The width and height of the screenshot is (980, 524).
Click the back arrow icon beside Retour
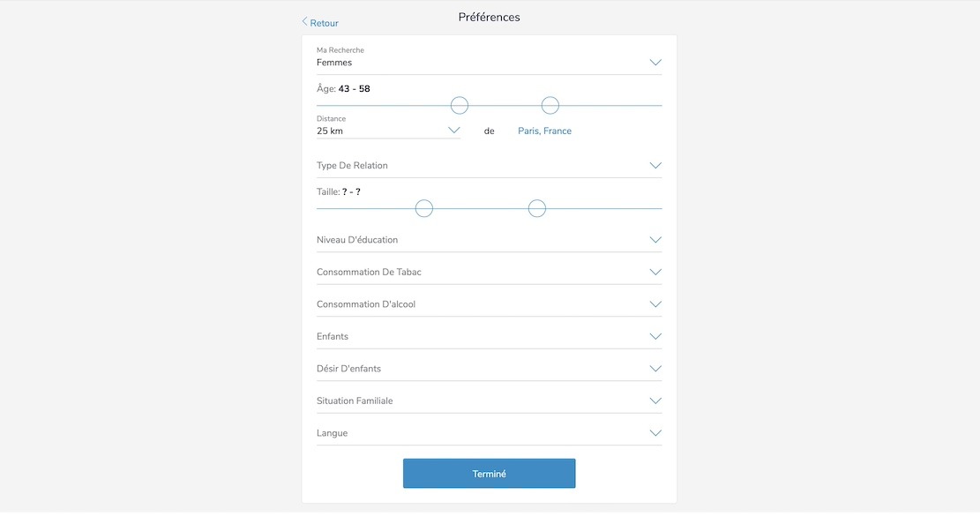coord(305,22)
